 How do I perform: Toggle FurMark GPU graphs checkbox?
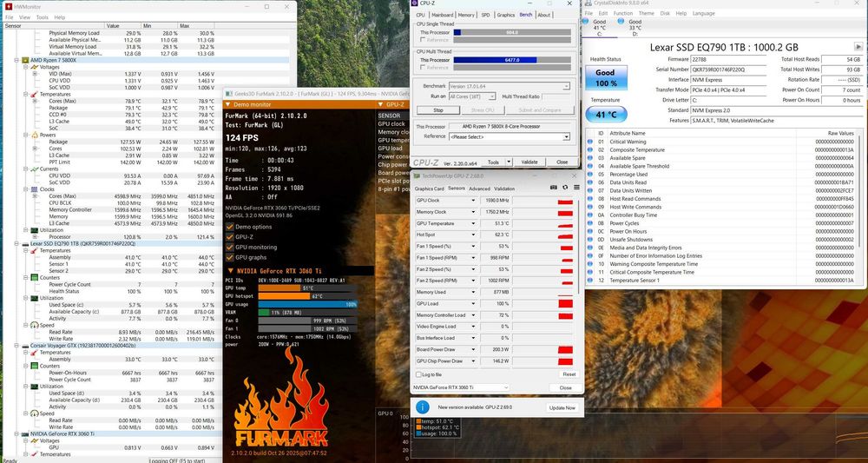[230, 257]
